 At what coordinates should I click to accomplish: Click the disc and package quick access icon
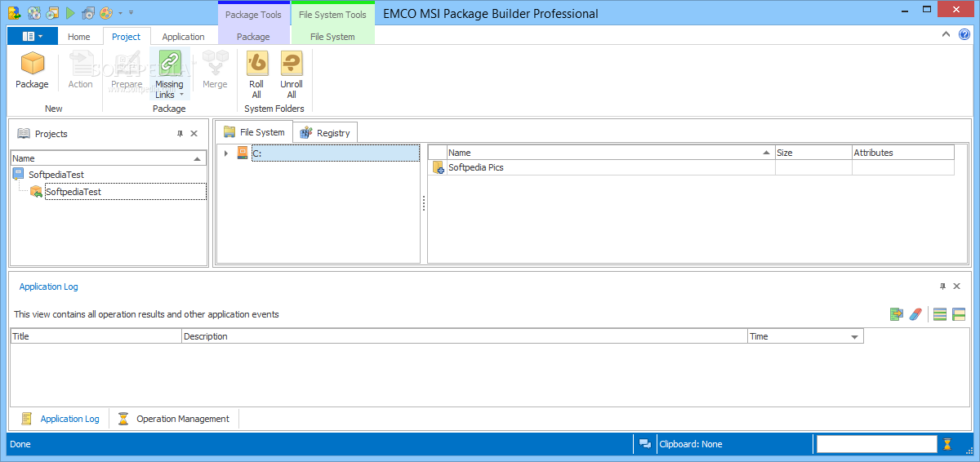pyautogui.click(x=52, y=13)
